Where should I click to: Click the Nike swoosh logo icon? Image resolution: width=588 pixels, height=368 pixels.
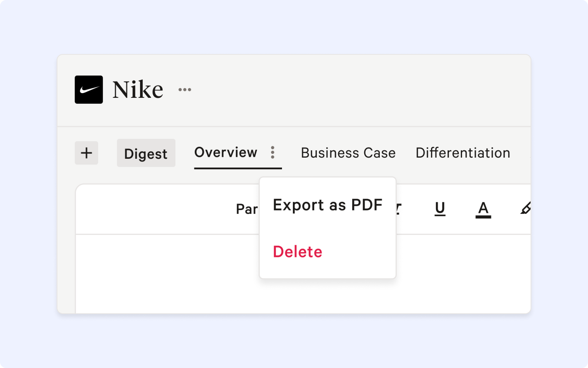(89, 90)
